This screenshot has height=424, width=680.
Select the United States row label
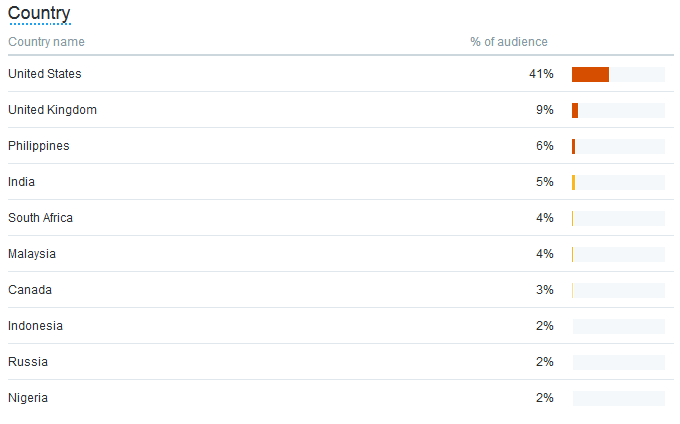[45, 74]
